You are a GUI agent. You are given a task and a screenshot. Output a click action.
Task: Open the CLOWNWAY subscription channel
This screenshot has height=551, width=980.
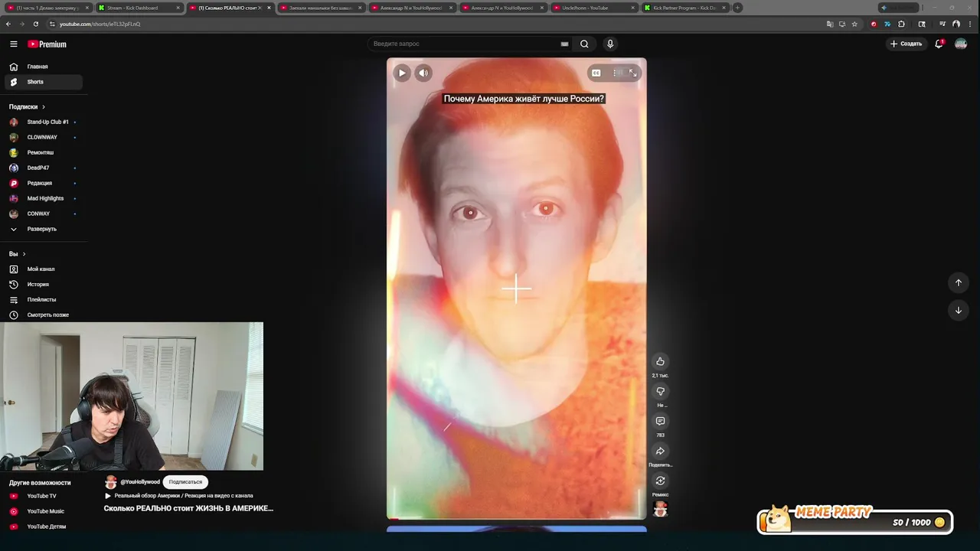[43, 137]
